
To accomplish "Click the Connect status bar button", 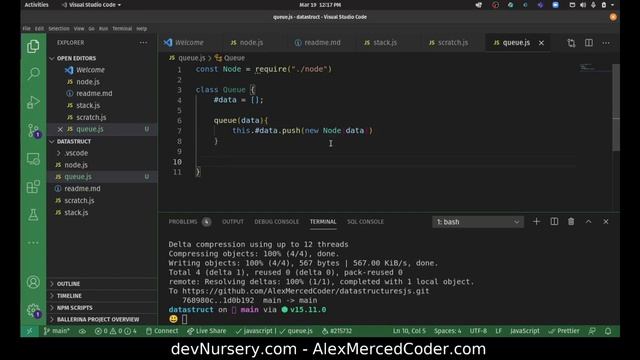I will click(x=162, y=331).
